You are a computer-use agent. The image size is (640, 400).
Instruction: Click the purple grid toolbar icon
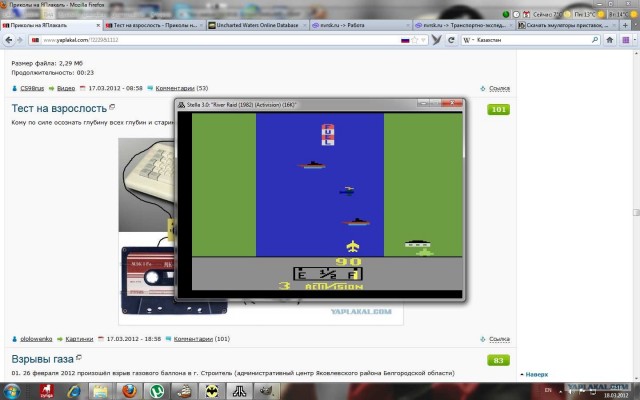625,40
